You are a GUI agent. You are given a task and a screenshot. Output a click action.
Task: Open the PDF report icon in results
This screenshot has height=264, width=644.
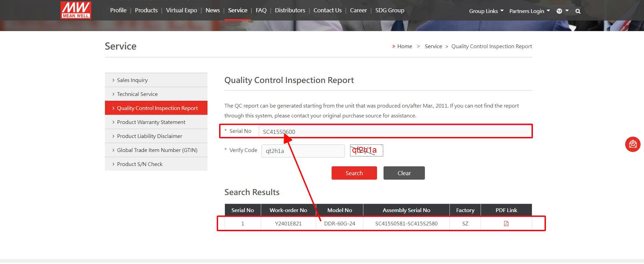point(506,224)
